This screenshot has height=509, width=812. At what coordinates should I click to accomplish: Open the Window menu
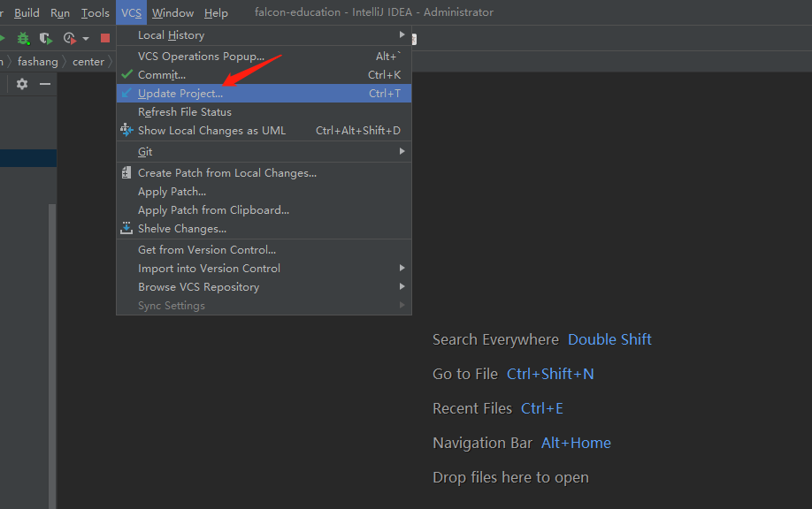coord(172,12)
